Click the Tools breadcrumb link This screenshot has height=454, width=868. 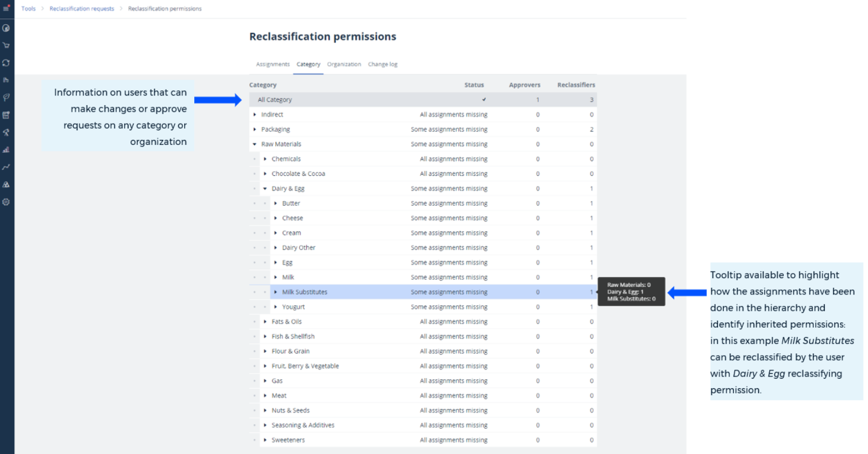(x=29, y=9)
